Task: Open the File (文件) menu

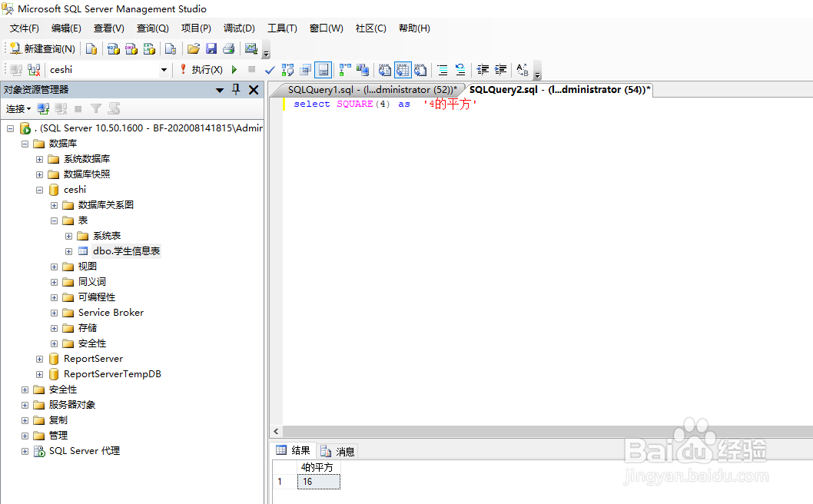Action: point(25,28)
